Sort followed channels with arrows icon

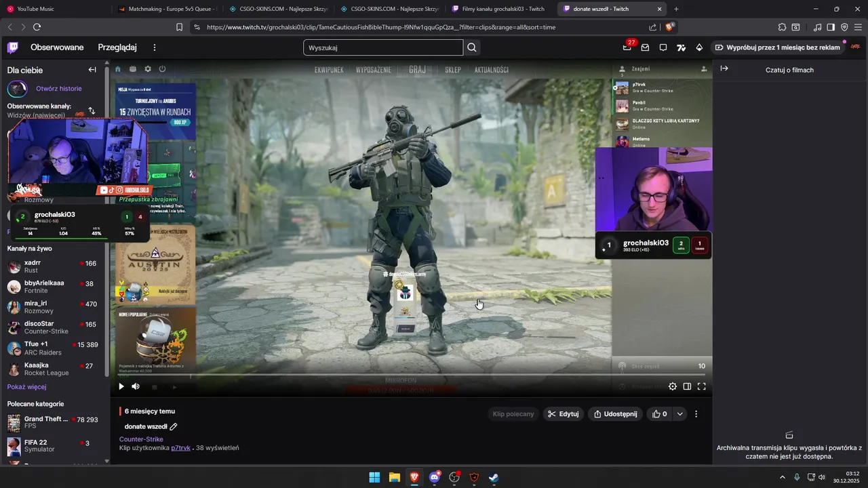[92, 110]
